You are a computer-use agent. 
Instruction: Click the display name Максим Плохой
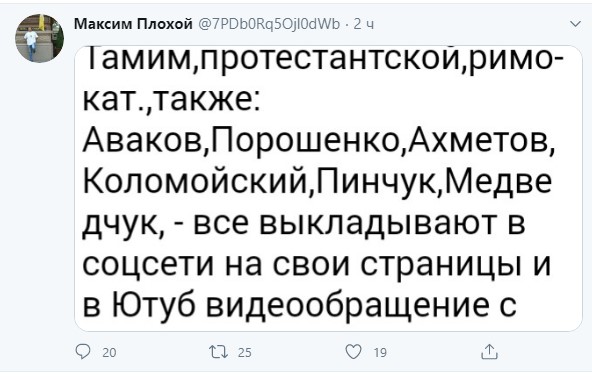pyautogui.click(x=133, y=24)
